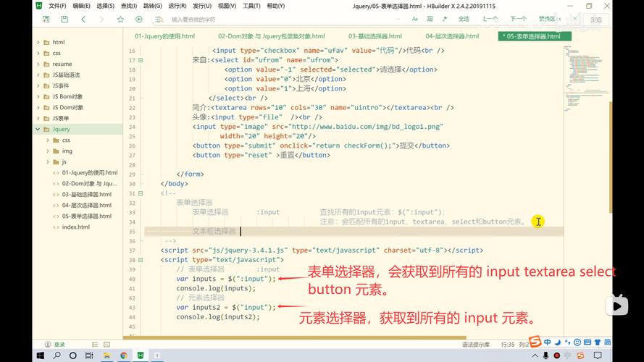Expand the JS Dom对象 folder
This screenshot has width=644, height=362.
[x=38, y=108]
